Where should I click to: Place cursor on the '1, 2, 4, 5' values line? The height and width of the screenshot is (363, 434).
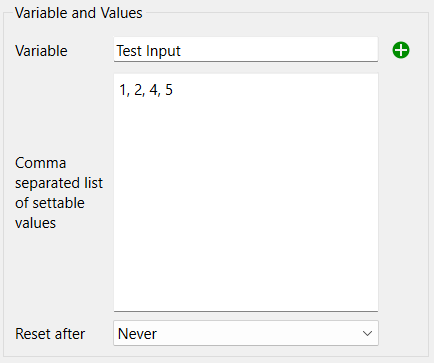(146, 90)
